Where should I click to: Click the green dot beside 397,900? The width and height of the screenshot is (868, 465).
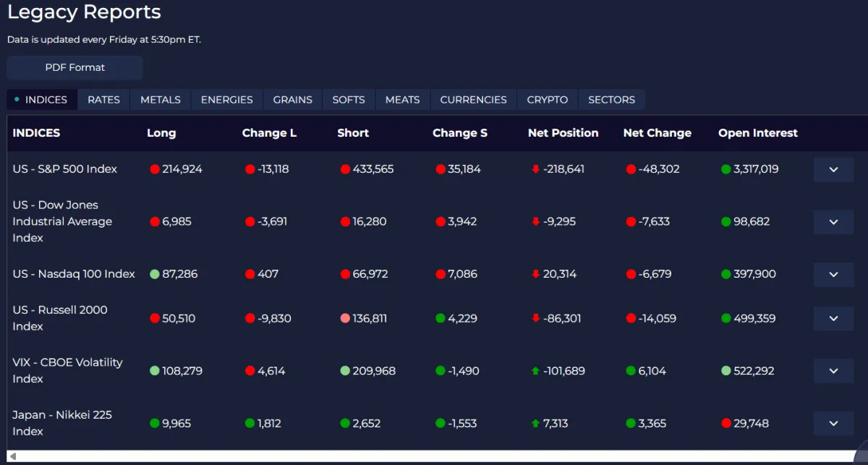pos(726,274)
